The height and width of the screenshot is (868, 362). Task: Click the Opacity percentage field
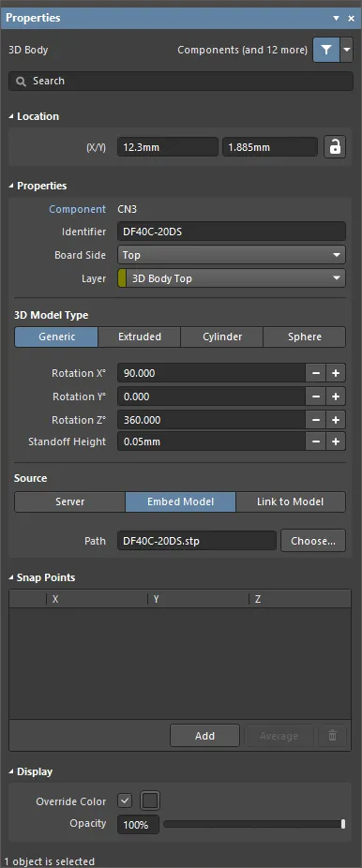pos(138,825)
